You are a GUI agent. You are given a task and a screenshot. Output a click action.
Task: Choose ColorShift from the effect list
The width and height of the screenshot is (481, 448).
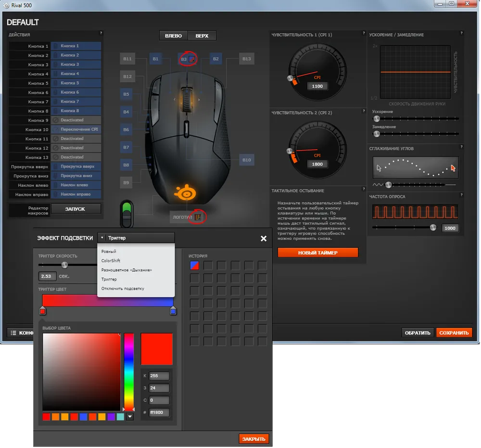(111, 261)
